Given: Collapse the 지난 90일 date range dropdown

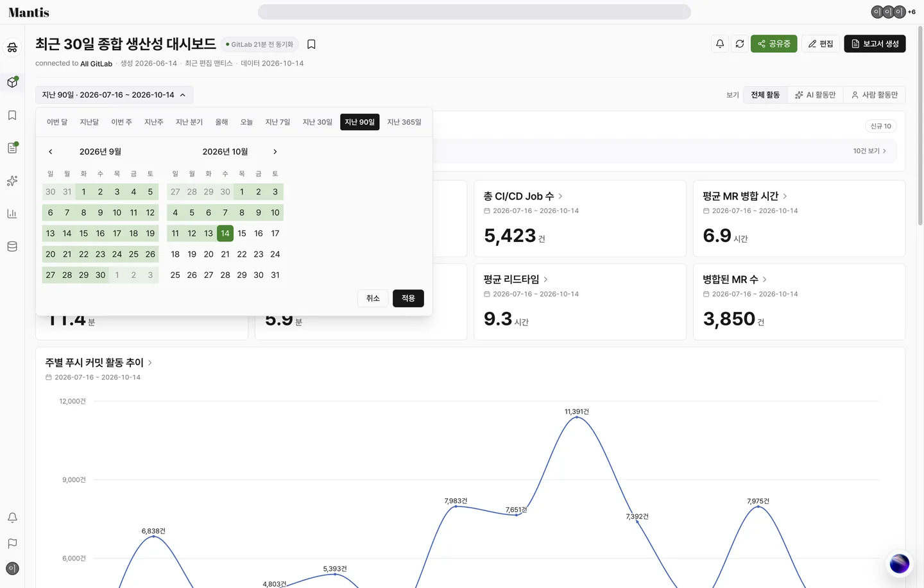Looking at the screenshot, I should [114, 95].
